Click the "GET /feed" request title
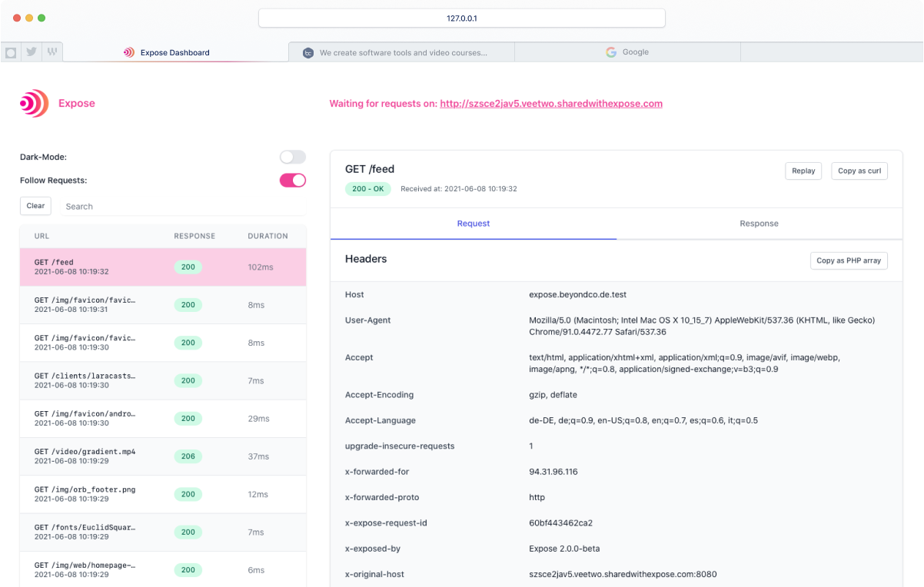The image size is (924, 587). tap(370, 169)
